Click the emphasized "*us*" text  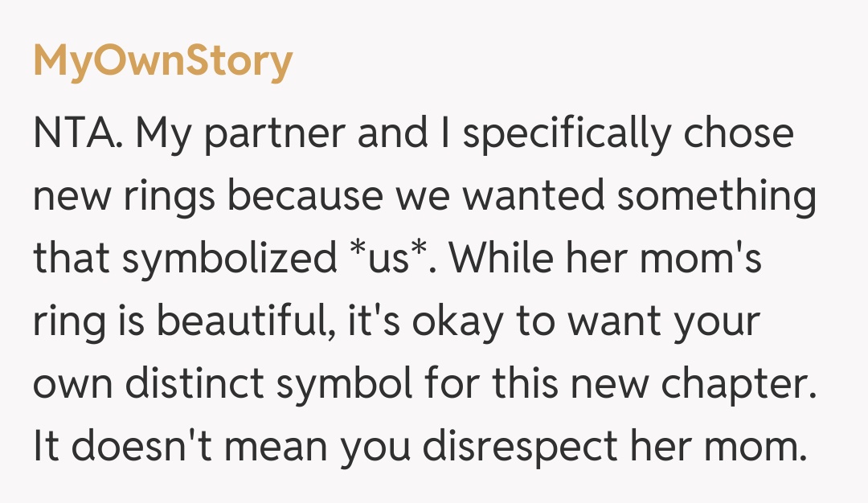(389, 260)
